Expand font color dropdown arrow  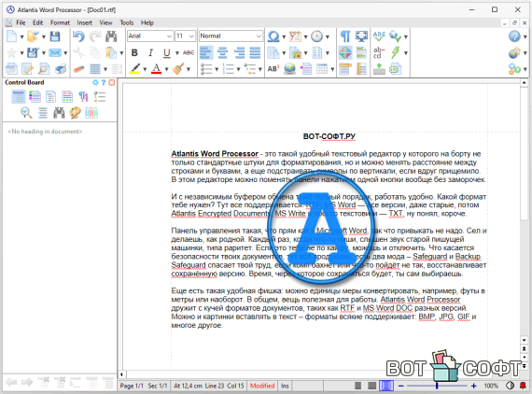166,69
